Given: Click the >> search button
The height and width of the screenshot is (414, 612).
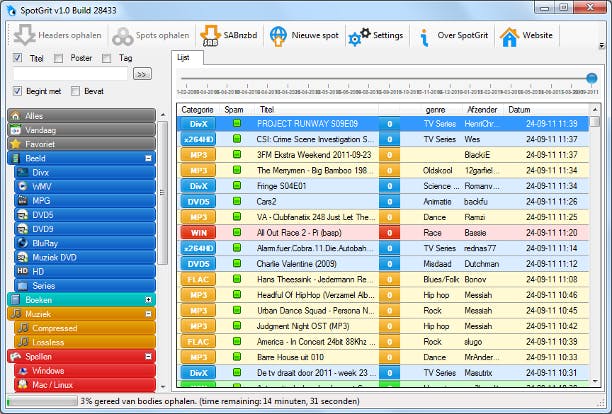Looking at the screenshot, I should coord(142,74).
